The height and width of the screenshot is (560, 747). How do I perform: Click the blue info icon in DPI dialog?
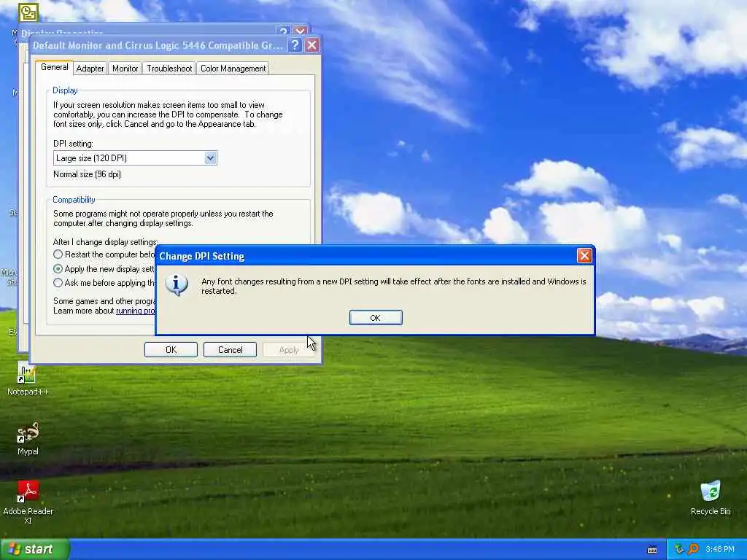(x=177, y=285)
